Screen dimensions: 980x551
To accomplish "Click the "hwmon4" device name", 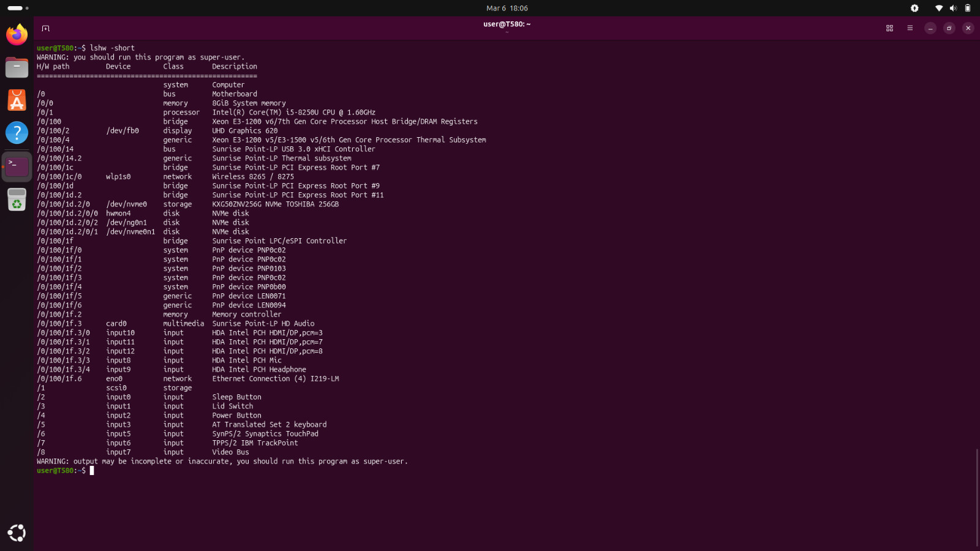I will 118,213.
